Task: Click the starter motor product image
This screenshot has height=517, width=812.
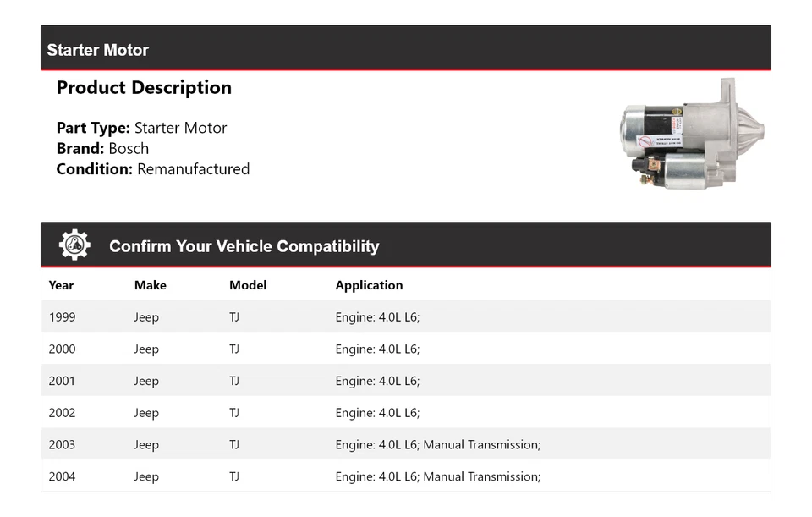Action: click(x=692, y=134)
